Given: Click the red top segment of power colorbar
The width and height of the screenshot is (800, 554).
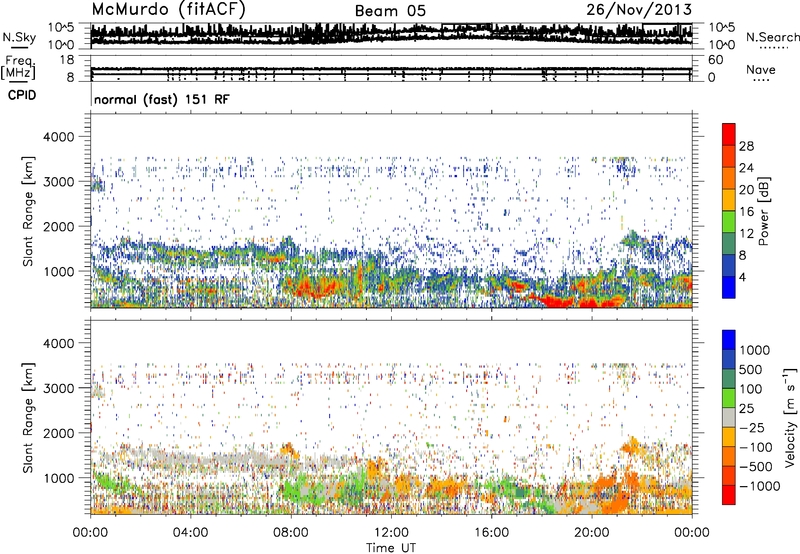Looking at the screenshot, I should tap(729, 134).
